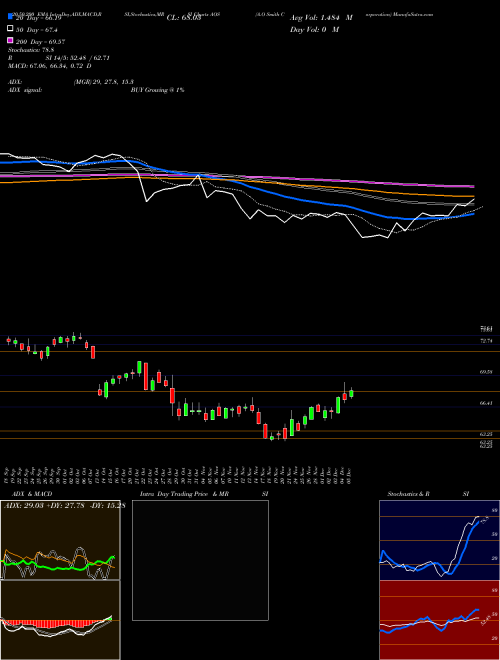Click the ADX (MGR) 29, 27.8, 15.3 values

point(104,82)
